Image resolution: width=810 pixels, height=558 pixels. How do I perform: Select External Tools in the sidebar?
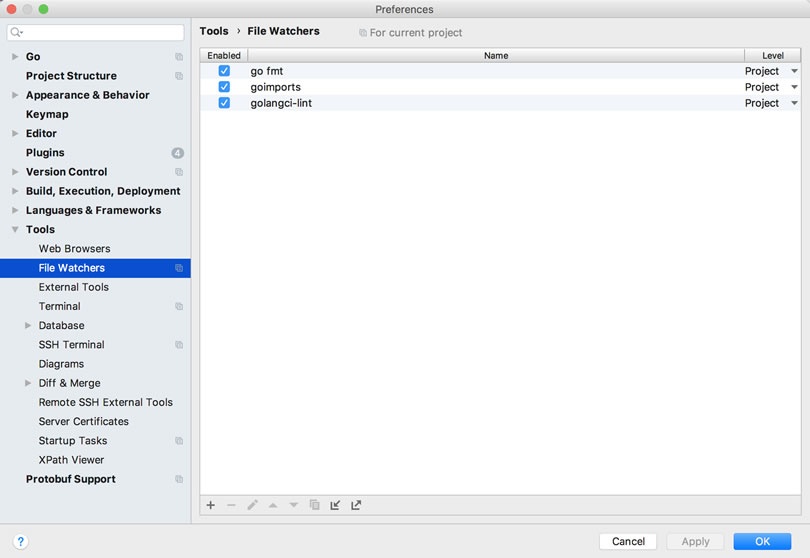coord(74,287)
